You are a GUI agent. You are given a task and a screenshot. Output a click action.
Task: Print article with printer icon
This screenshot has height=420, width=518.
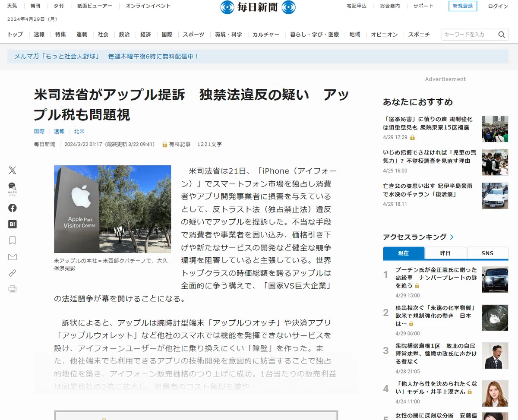[x=12, y=289]
